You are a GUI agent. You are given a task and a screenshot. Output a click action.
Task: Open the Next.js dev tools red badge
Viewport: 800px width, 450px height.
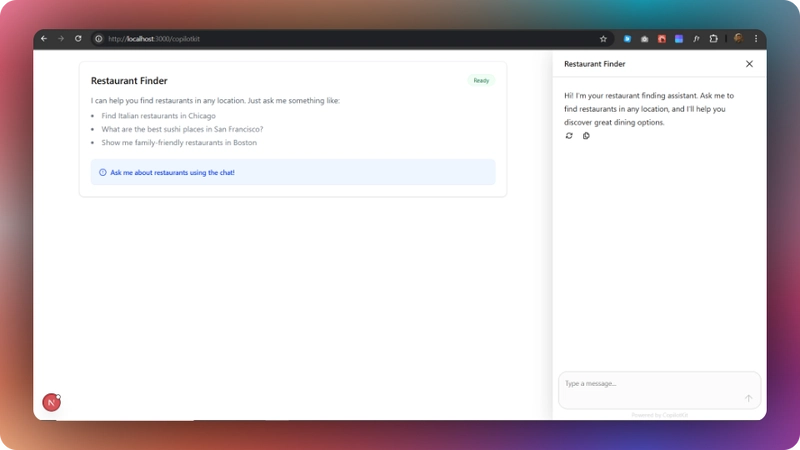tap(51, 403)
